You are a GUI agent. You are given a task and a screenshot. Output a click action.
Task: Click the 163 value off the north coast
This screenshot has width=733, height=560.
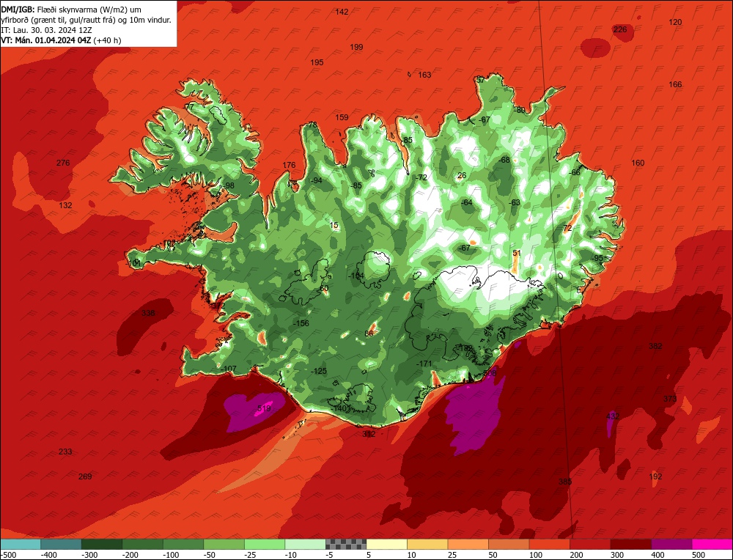(x=424, y=75)
